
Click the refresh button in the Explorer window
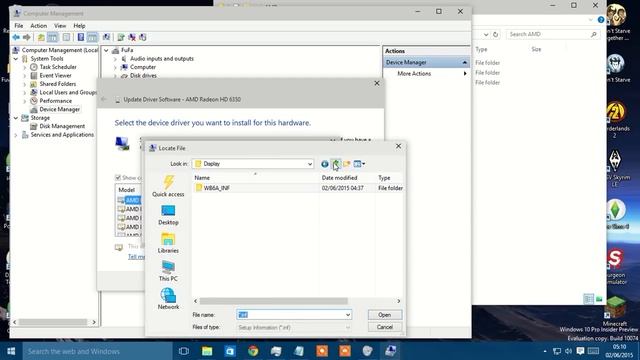pyautogui.click(x=496, y=35)
